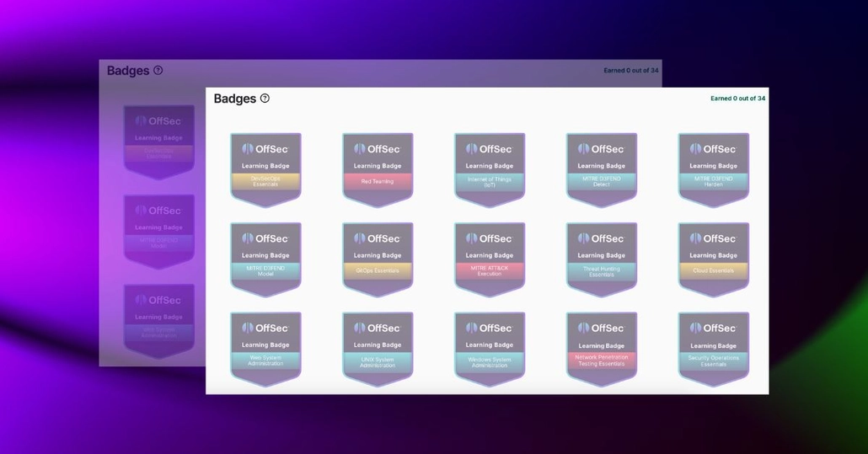The width and height of the screenshot is (868, 454).
Task: Select the Web System Administration badge in front panel
Action: (265, 349)
